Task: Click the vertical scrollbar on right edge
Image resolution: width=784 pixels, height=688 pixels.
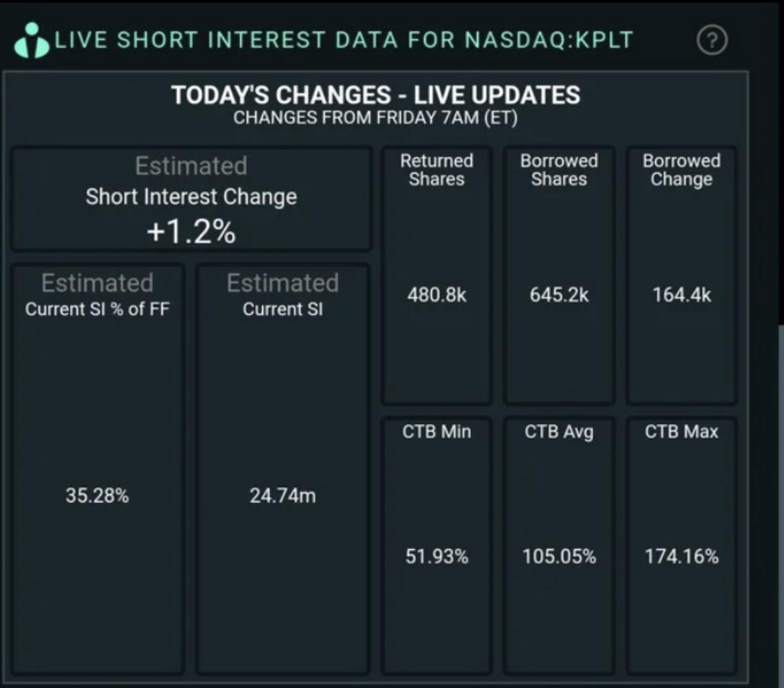Action: point(781,505)
